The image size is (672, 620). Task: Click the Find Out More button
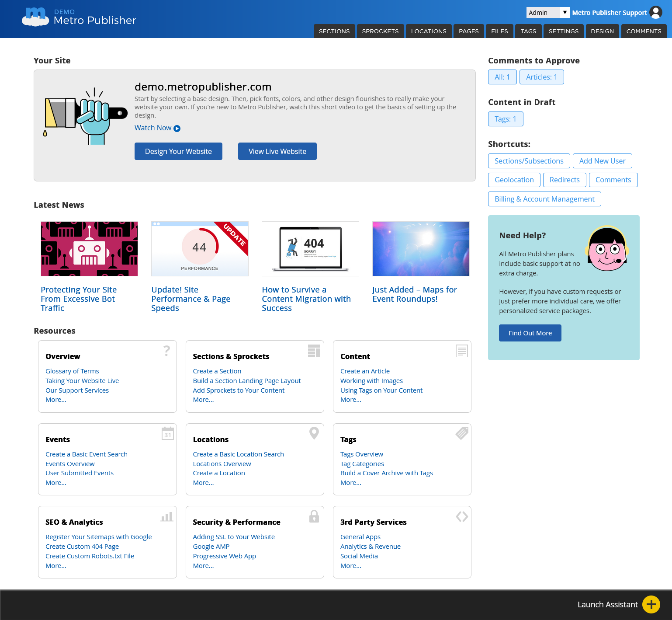[530, 333]
